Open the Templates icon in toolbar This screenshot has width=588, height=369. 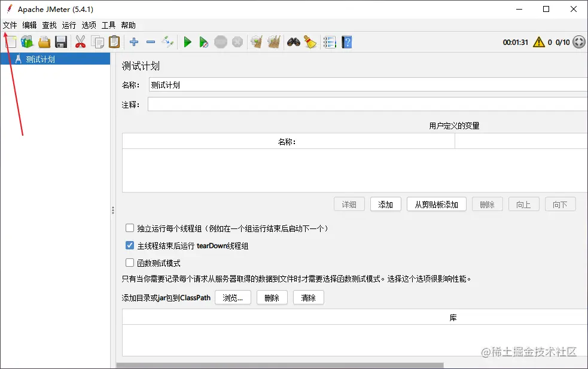click(x=27, y=42)
